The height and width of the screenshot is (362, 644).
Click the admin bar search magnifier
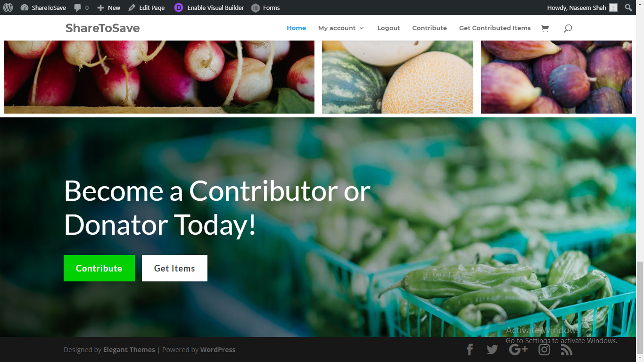click(628, 8)
